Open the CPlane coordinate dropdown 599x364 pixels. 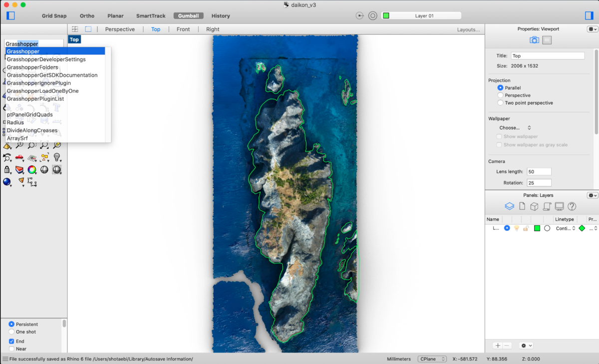click(x=432, y=359)
